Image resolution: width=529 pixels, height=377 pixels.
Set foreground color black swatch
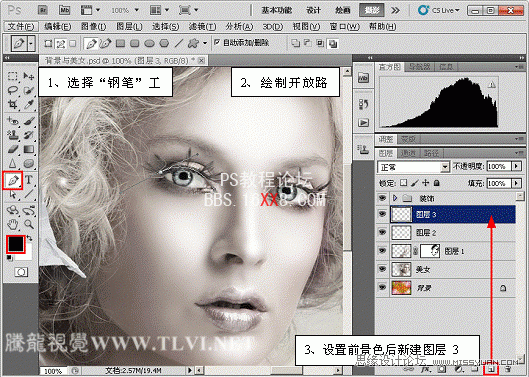(x=16, y=244)
